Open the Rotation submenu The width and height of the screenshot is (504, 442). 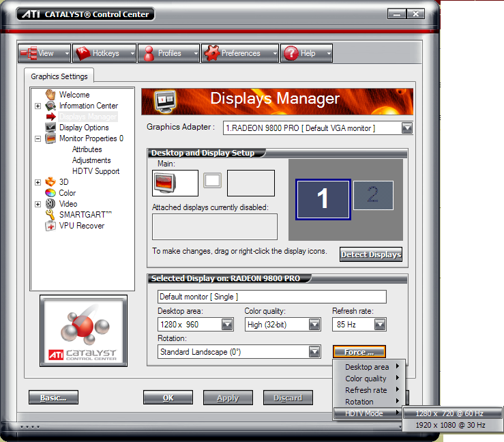[369, 402]
